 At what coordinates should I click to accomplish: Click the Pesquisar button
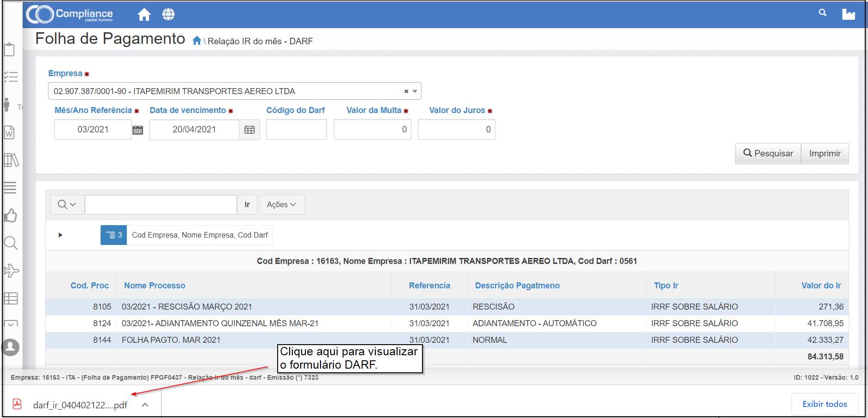[x=768, y=153]
